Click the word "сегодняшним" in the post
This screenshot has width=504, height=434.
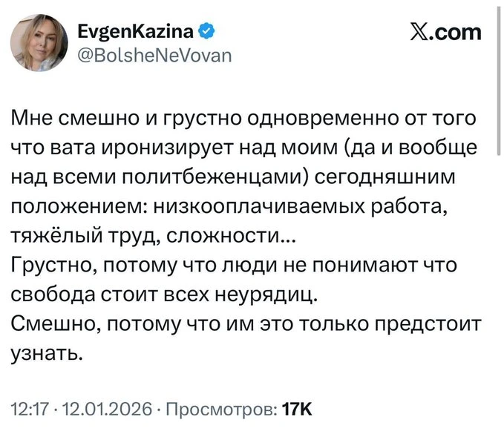tap(396, 177)
